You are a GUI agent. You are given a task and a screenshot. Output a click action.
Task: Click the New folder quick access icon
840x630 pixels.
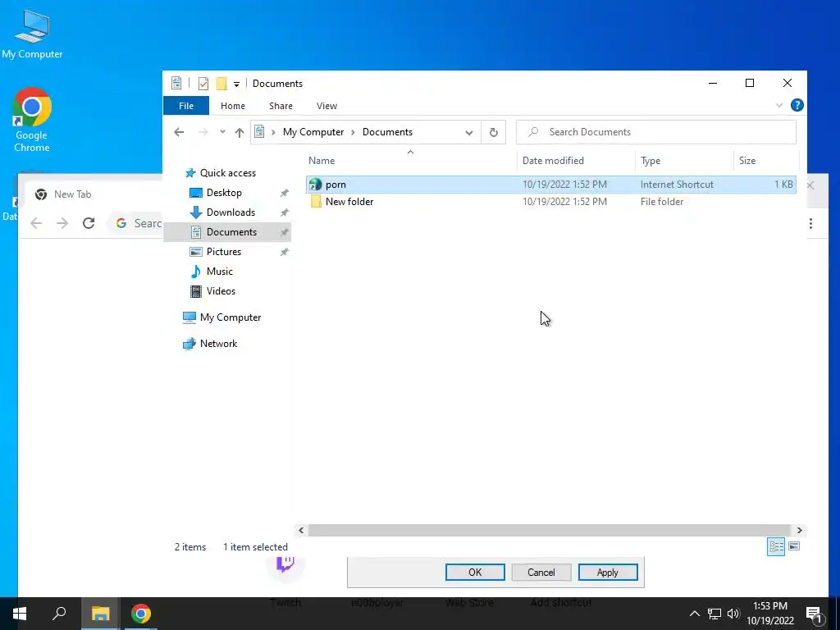(221, 84)
